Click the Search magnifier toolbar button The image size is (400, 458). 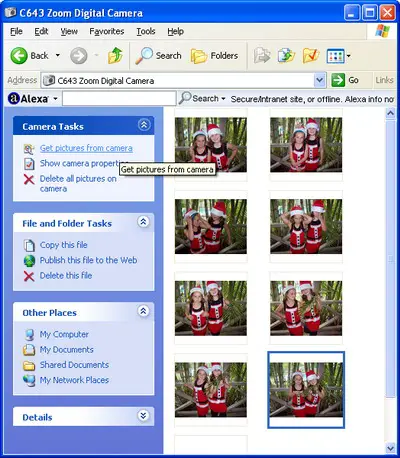[x=158, y=55]
